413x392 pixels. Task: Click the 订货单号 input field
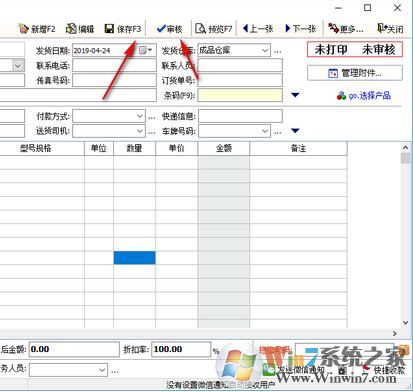[240, 80]
